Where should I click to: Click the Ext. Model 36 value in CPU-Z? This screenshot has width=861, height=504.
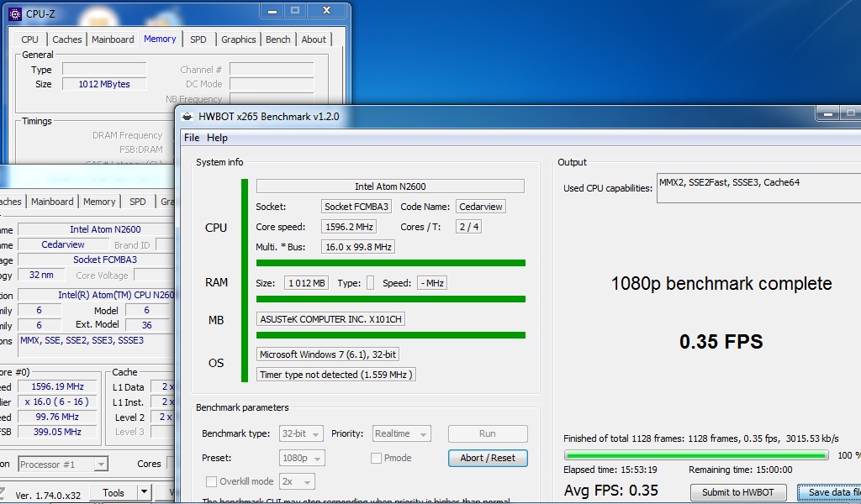(146, 325)
